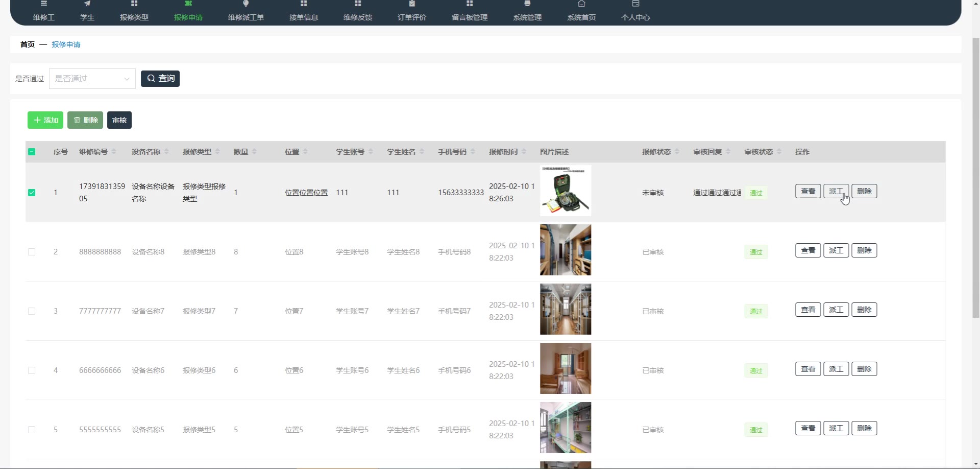Open 查看 for row 6666666666
Screen dimensions: 980x469
pyautogui.click(x=808, y=369)
